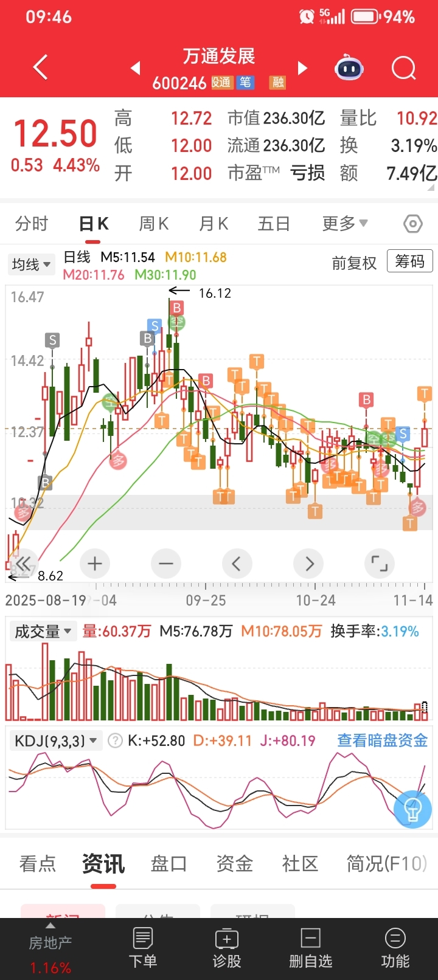Tap the blue S marker near peak

pyautogui.click(x=155, y=325)
